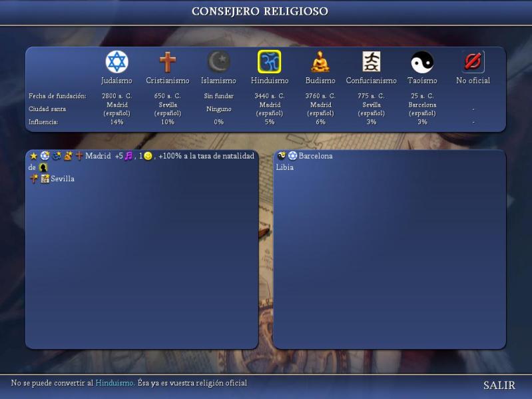Click the great person icon under Madrid
532x399 pixels.
click(x=43, y=168)
